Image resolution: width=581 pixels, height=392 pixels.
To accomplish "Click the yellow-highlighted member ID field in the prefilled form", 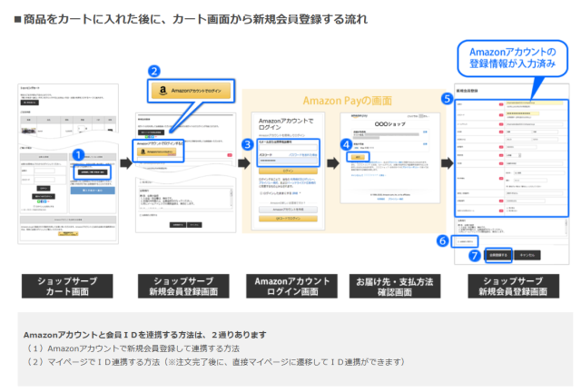I will click(x=535, y=103).
